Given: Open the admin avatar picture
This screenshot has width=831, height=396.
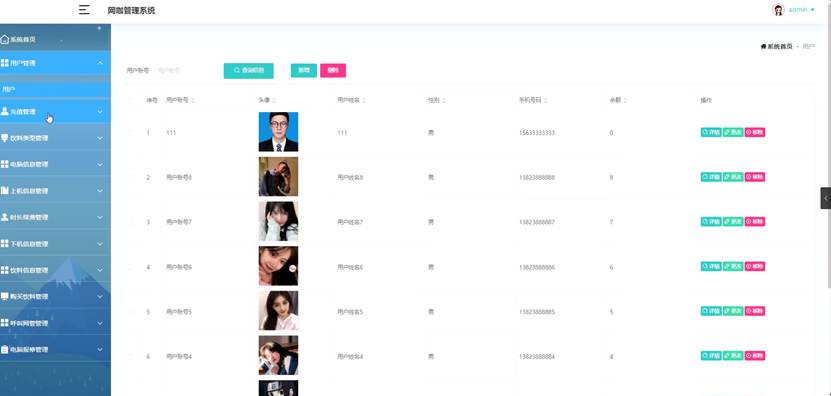Looking at the screenshot, I should coord(778,10).
